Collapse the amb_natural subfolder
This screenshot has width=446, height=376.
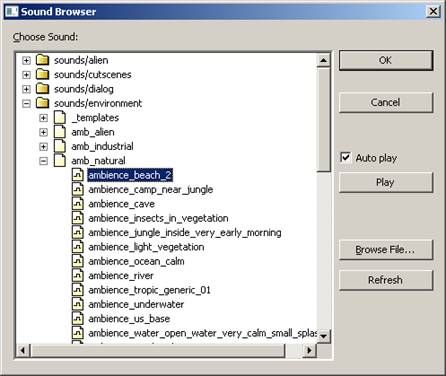point(43,161)
